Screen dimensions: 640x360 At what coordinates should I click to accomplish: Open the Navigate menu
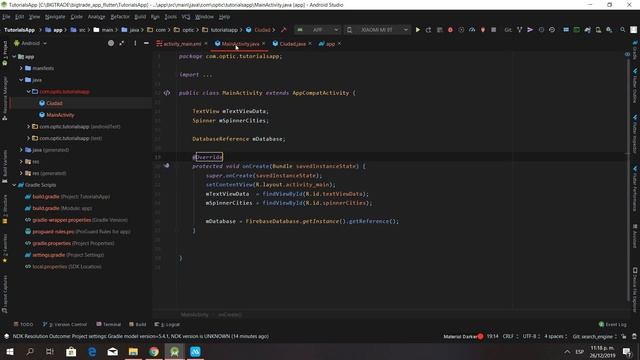click(55, 17)
